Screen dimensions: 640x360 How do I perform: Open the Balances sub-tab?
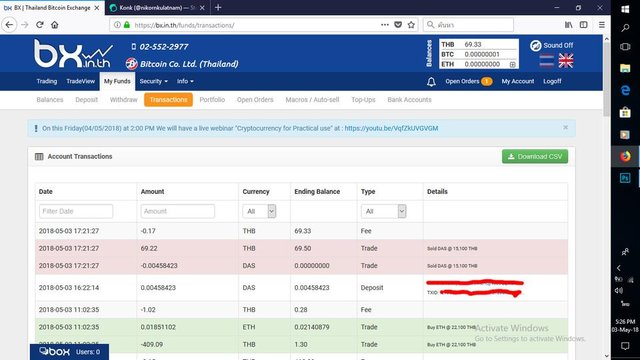click(50, 100)
